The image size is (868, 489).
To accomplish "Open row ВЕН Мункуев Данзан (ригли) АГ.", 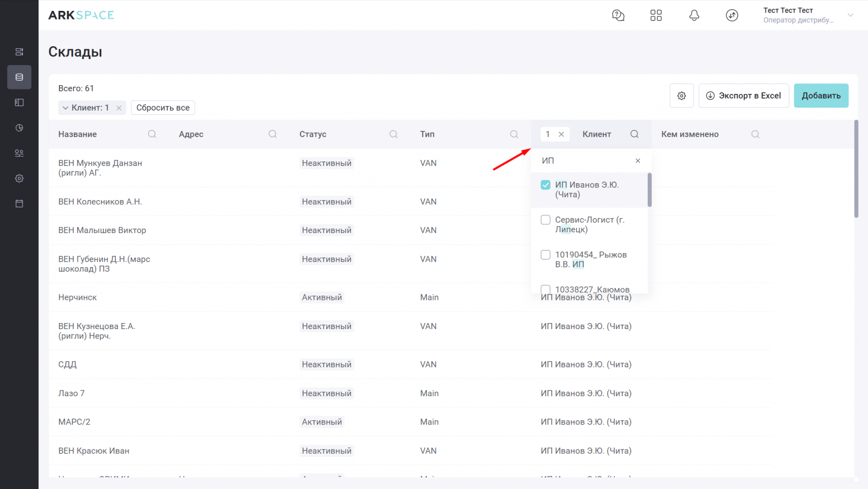I will tap(411, 168).
